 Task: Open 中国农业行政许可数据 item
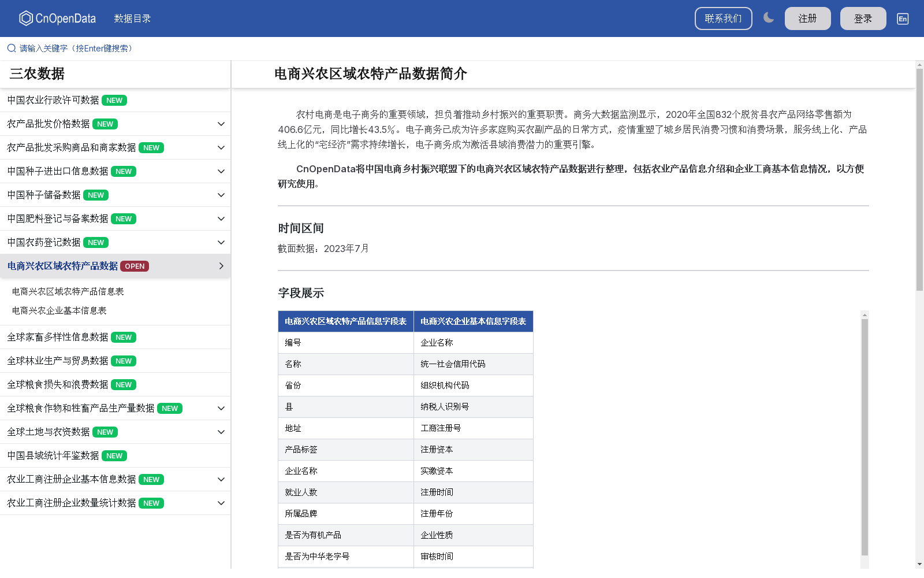tap(115, 100)
